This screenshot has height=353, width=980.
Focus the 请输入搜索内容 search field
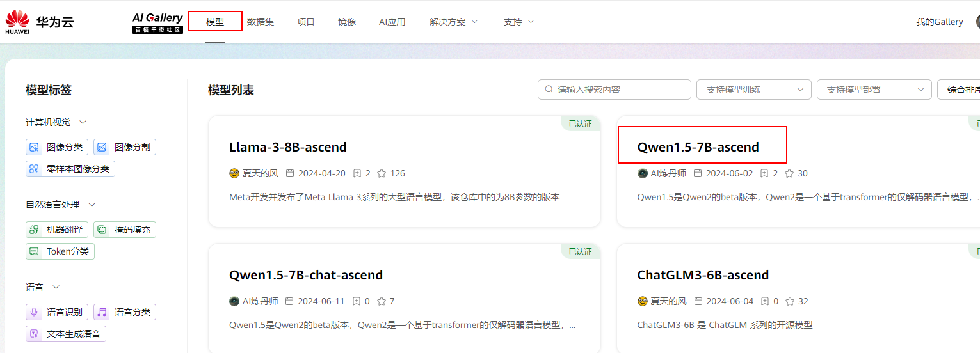pos(615,90)
